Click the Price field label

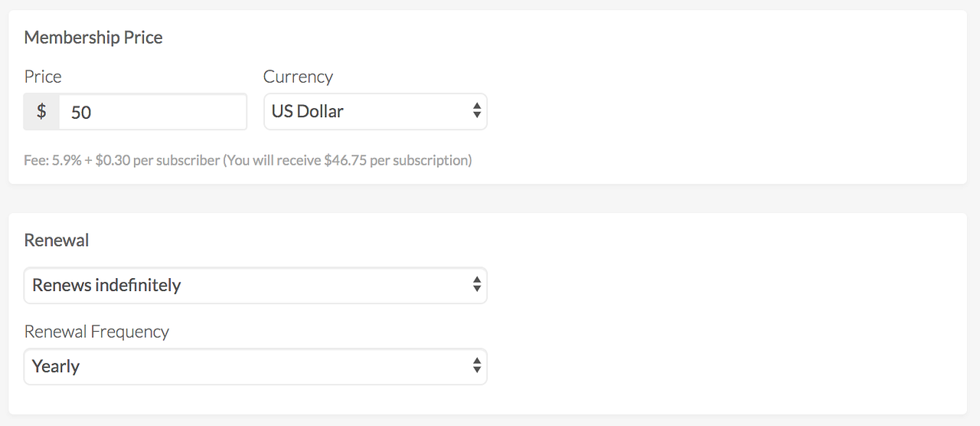click(43, 77)
